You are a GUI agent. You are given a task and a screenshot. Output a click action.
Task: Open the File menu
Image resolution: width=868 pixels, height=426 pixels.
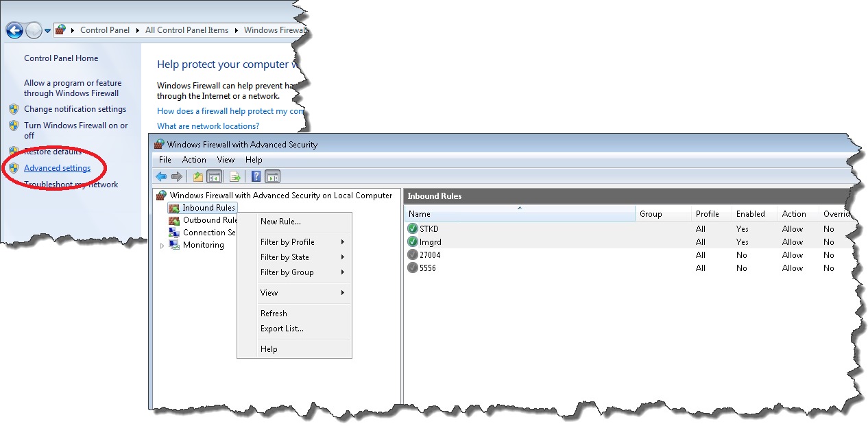click(x=165, y=160)
